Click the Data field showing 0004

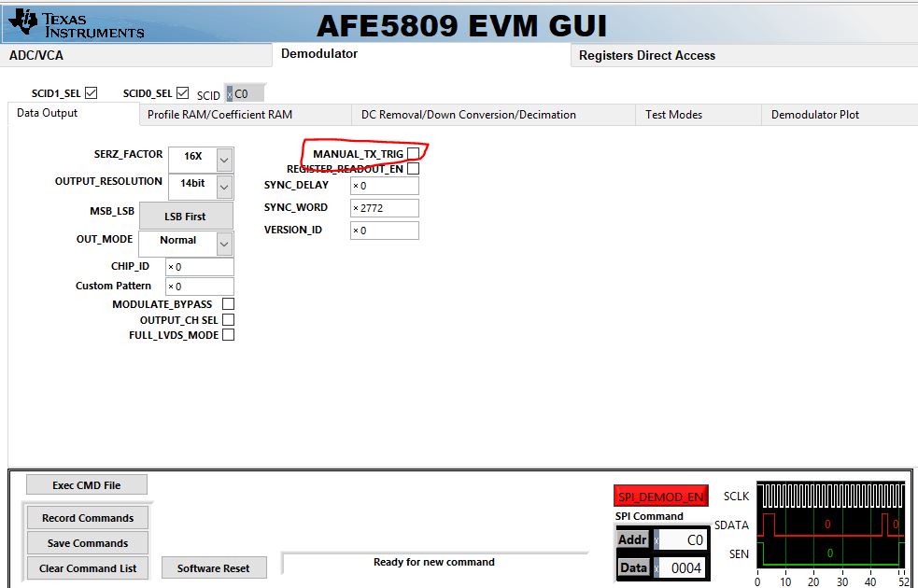coord(680,568)
